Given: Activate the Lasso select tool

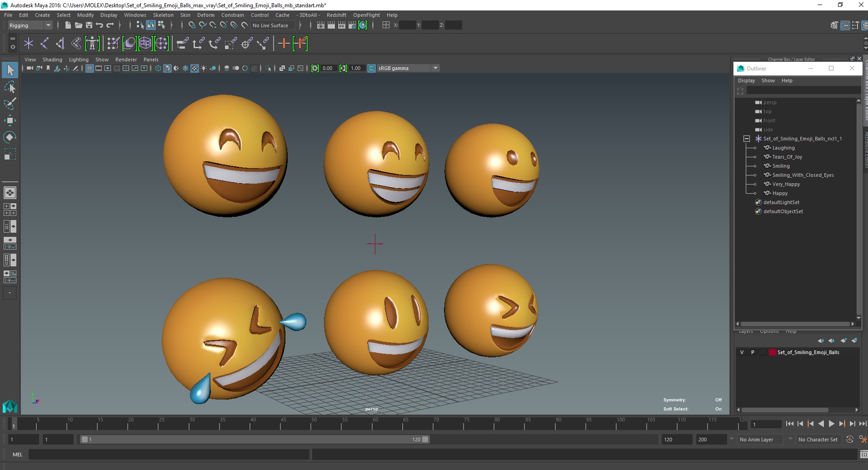Looking at the screenshot, I should tap(10, 87).
